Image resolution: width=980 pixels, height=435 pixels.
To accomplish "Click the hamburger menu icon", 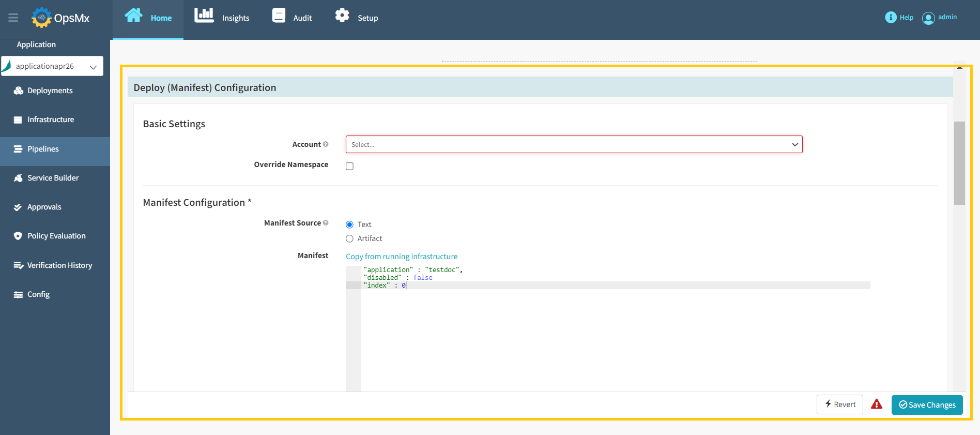I will tap(13, 18).
